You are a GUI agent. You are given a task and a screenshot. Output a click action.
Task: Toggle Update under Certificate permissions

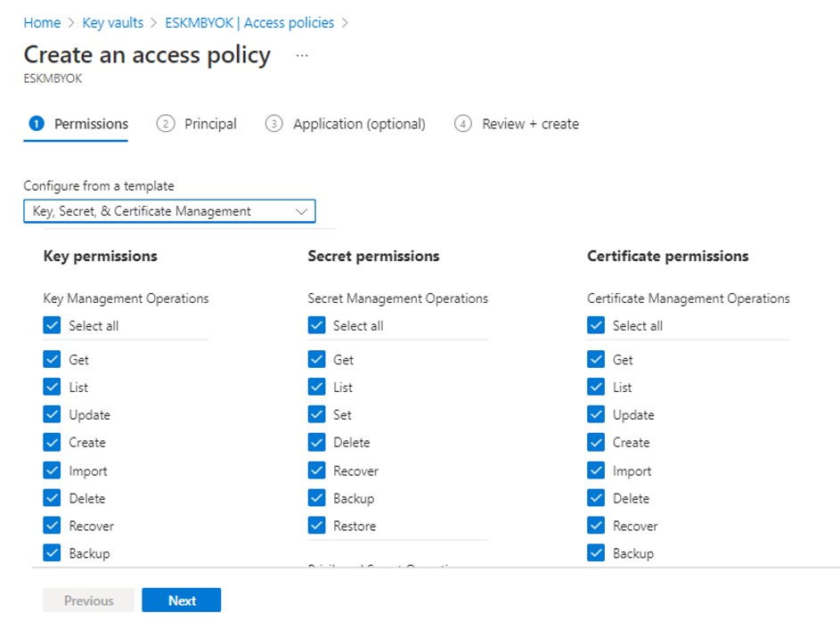pyautogui.click(x=596, y=414)
